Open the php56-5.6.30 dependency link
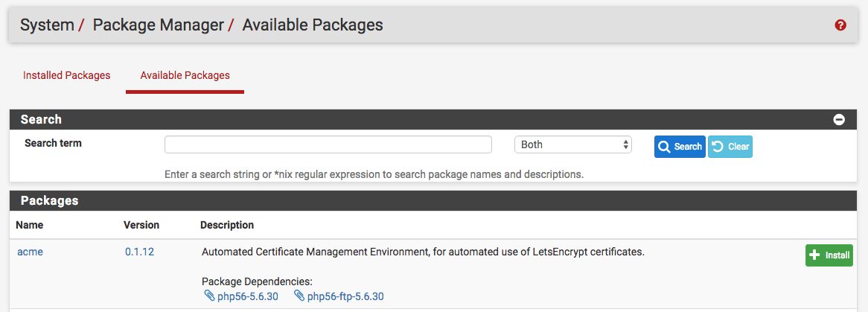 247,296
